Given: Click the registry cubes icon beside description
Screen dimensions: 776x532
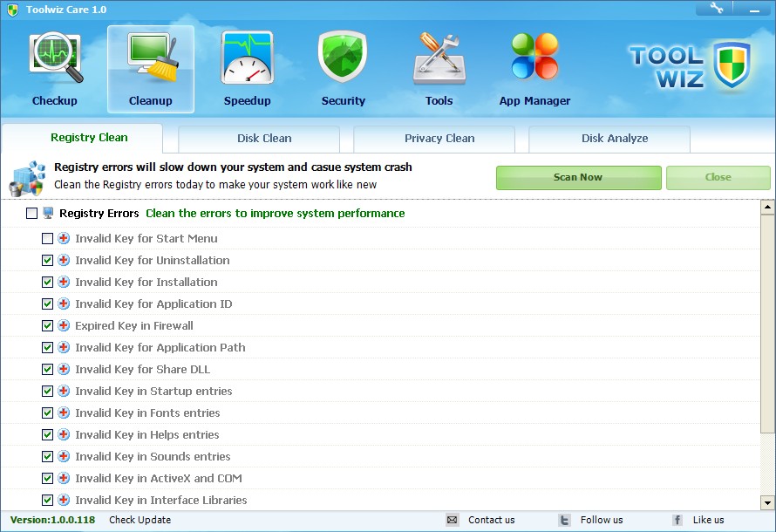Looking at the screenshot, I should [x=27, y=177].
